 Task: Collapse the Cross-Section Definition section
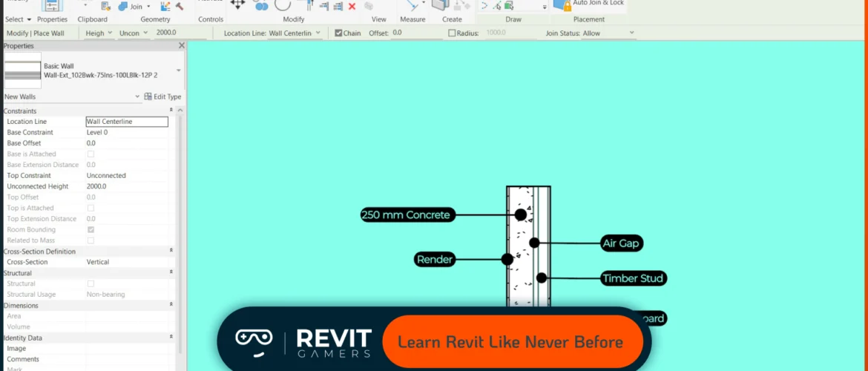pyautogui.click(x=171, y=252)
